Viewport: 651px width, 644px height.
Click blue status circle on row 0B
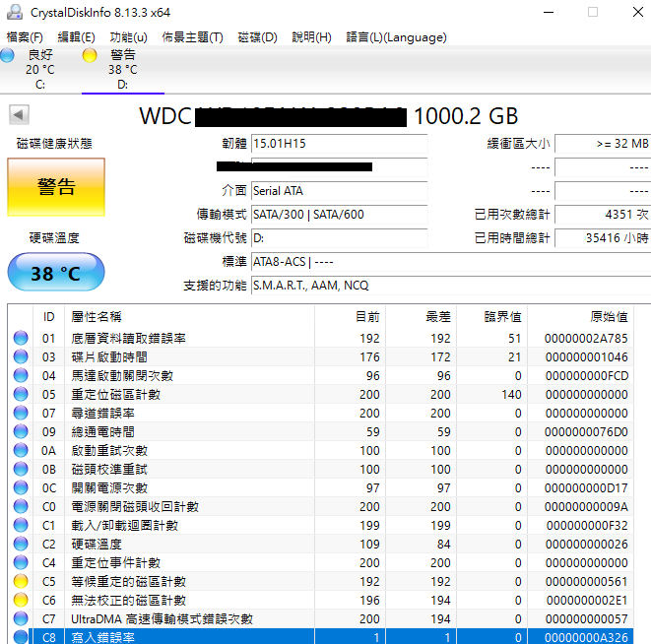(x=21, y=469)
